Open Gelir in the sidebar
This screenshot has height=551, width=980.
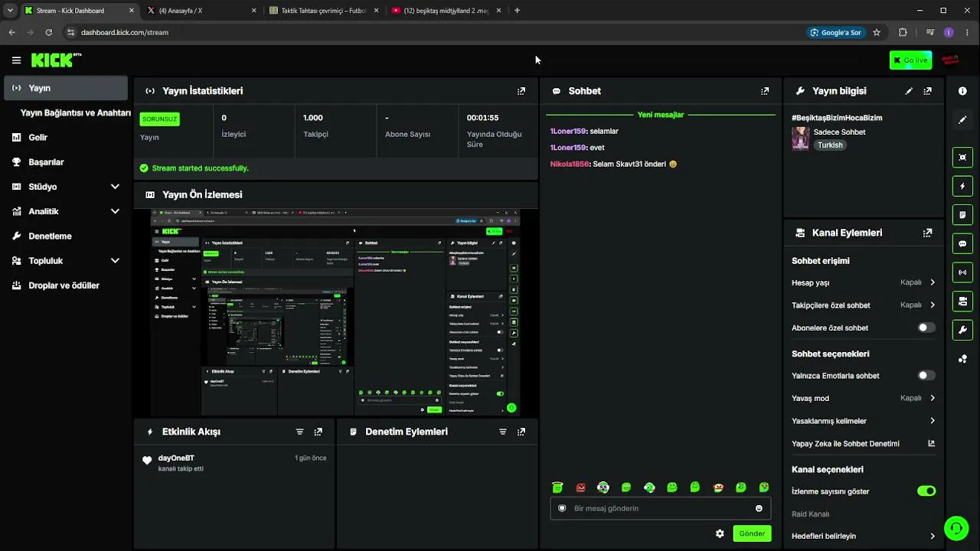click(66, 138)
